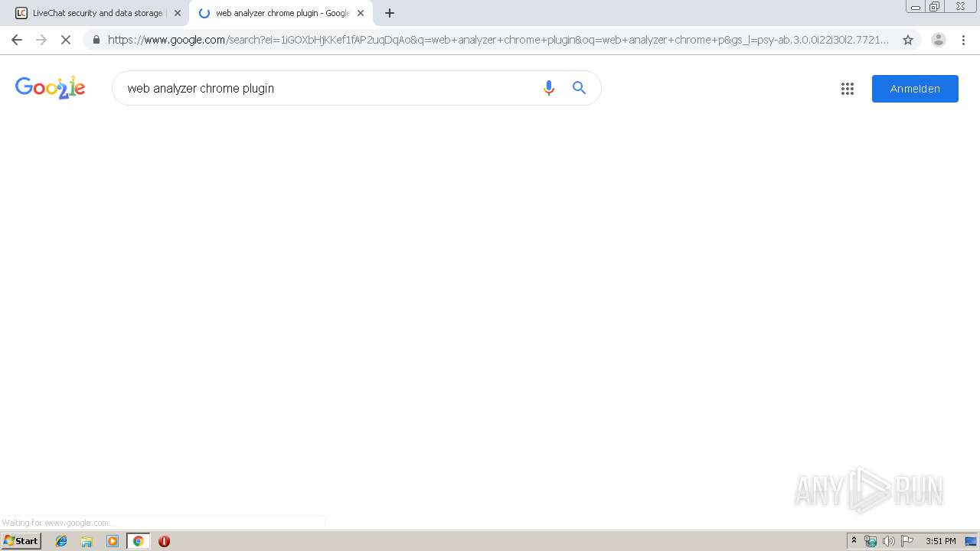This screenshot has width=980, height=551.
Task: Open the Chrome profile avatar
Action: (939, 40)
